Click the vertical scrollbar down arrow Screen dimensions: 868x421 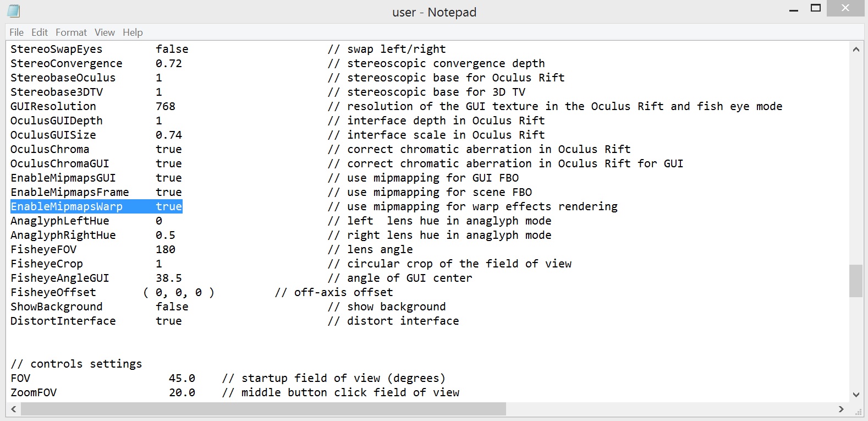tap(856, 394)
